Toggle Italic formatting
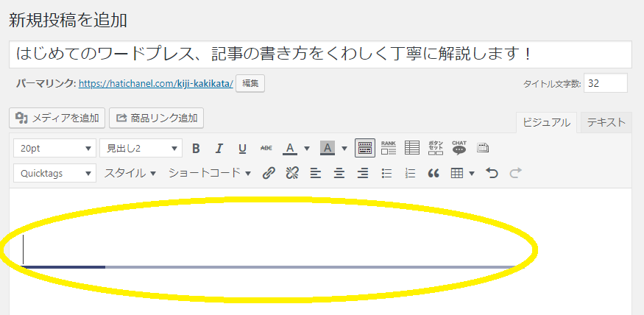644x315 pixels. coord(219,148)
